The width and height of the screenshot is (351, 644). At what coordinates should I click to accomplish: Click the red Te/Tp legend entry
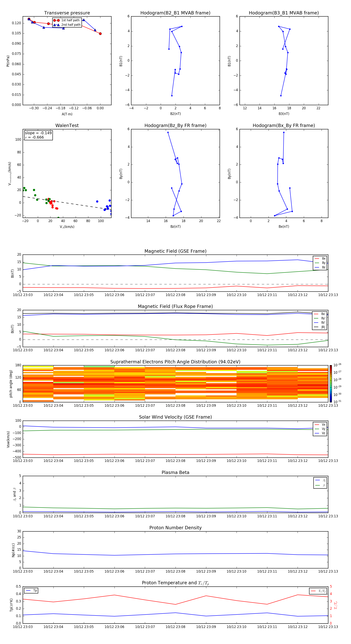(318, 591)
